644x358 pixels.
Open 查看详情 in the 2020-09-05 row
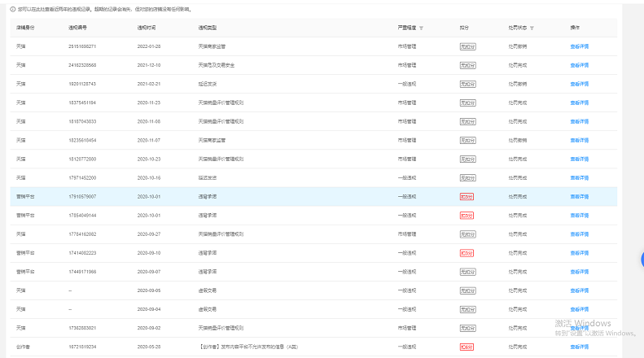click(x=579, y=290)
